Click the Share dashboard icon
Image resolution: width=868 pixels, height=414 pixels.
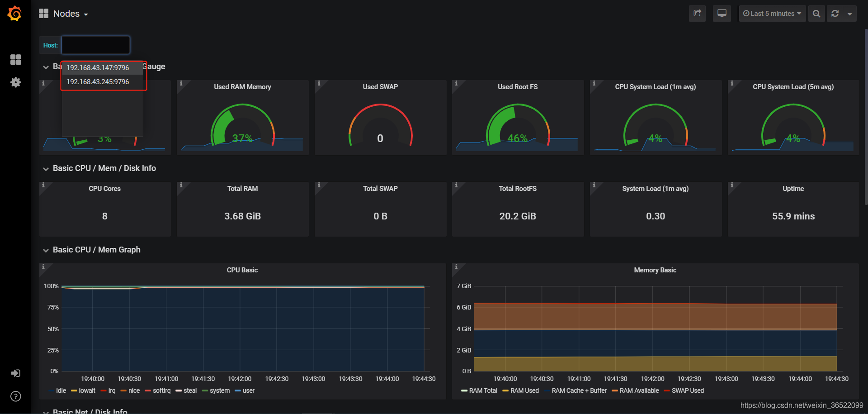tap(697, 14)
